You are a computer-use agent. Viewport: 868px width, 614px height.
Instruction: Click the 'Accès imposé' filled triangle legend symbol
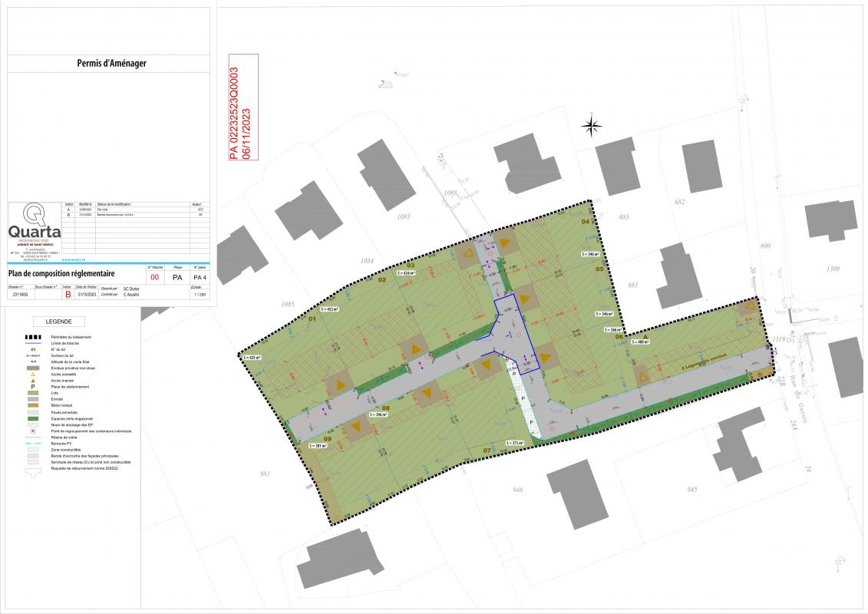click(x=33, y=381)
